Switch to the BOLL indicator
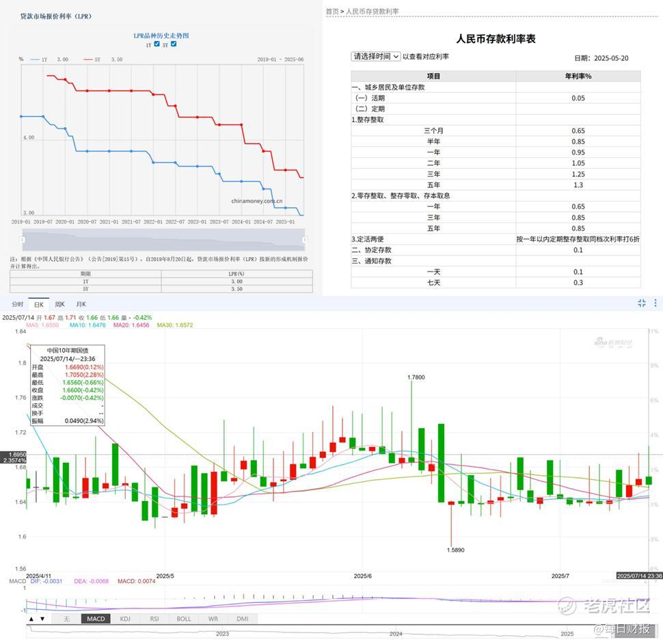 coord(183,619)
